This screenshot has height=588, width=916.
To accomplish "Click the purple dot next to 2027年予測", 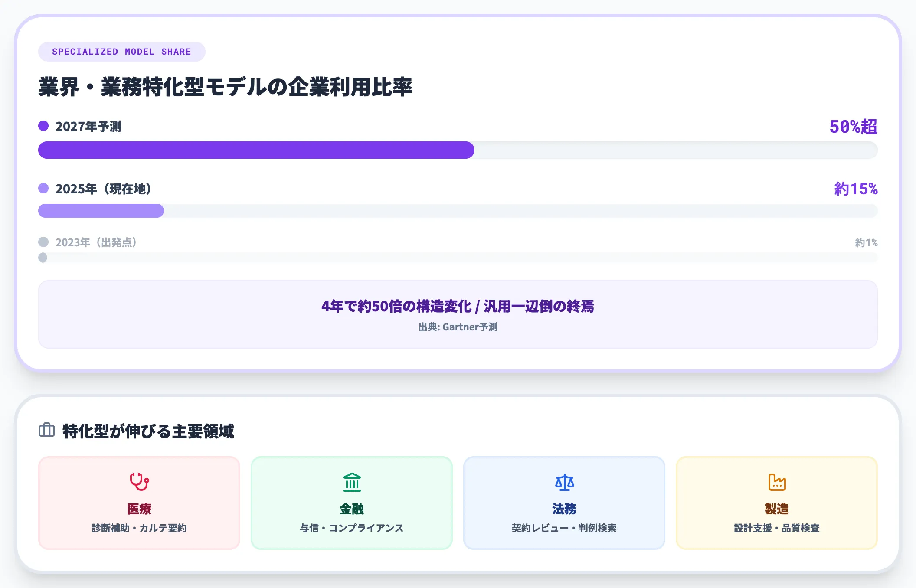I will coord(43,126).
